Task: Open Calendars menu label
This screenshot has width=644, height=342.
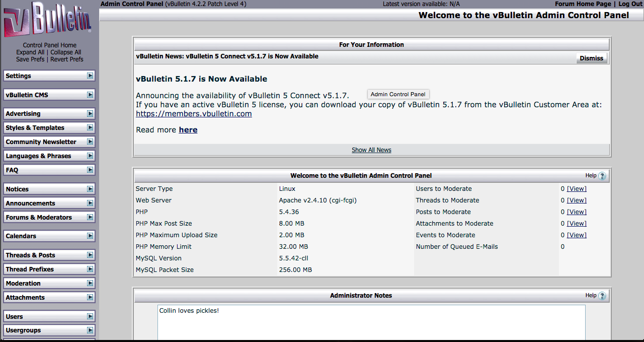Action: (21, 236)
